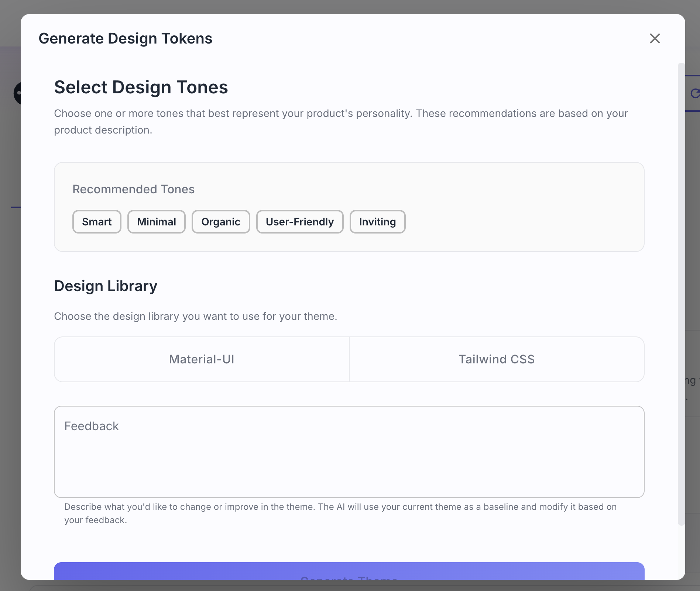This screenshot has height=591, width=700.
Task: Enable the Organic tone chip
Action: point(220,222)
